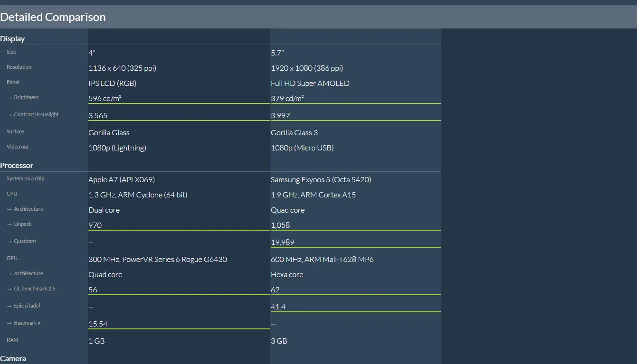The height and width of the screenshot is (364, 637).
Task: Click the "Full HD Super AMOLED" panel value
Action: 310,83
